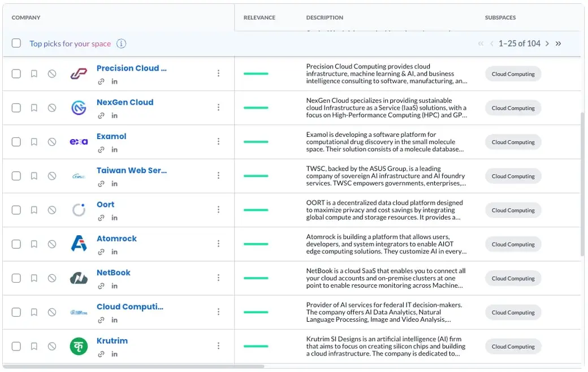
Task: Open LinkedIn icon for Oort
Action: click(114, 218)
